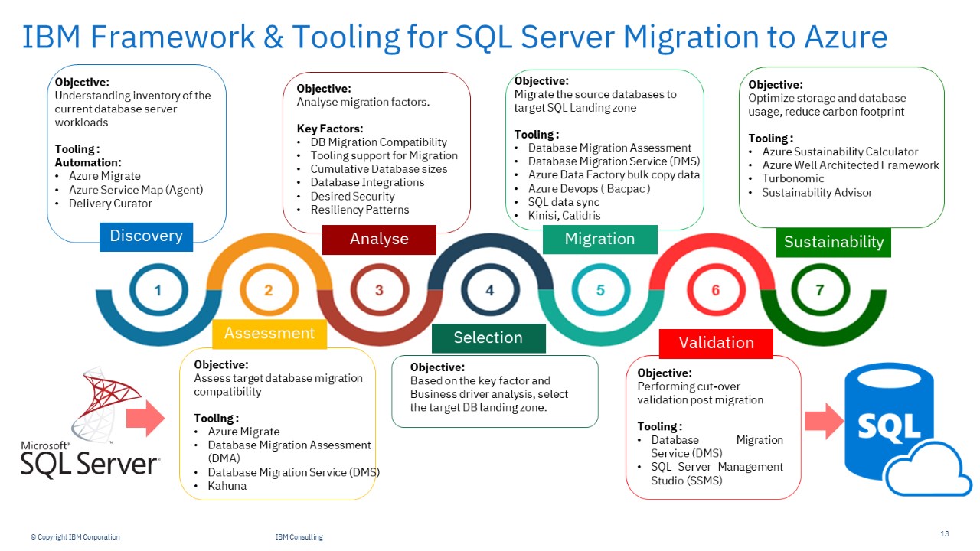Click 'DB Migration Compatibility' bullet

click(378, 142)
